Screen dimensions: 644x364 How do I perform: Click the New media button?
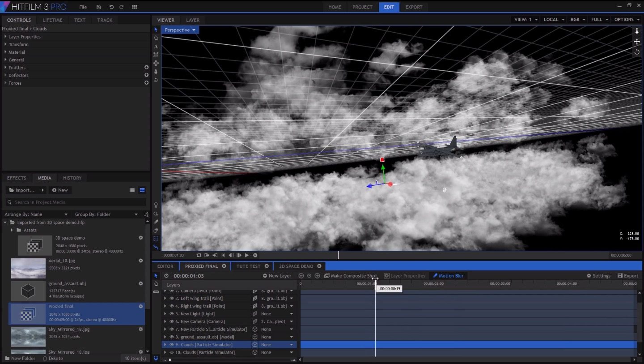point(60,190)
